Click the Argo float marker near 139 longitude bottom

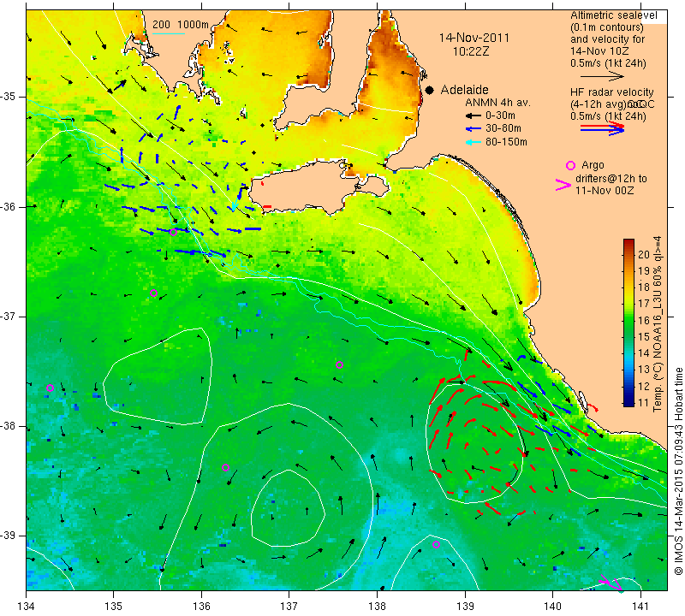coord(436,544)
